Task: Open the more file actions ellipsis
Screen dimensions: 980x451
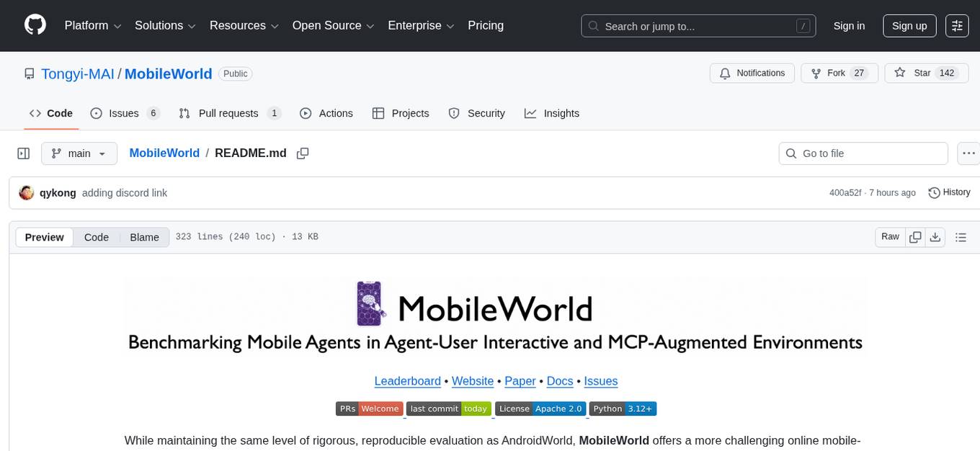Action: click(968, 153)
